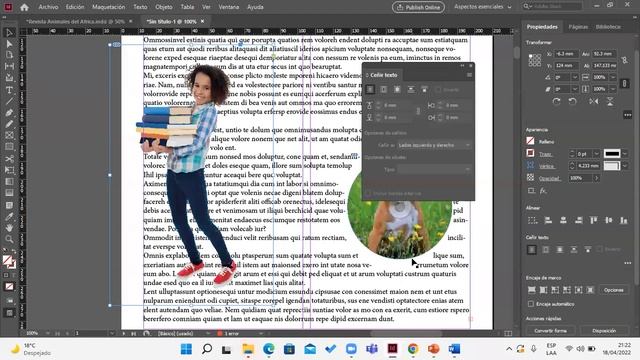Switch to the Revista Animales del África document tab

click(x=76, y=21)
